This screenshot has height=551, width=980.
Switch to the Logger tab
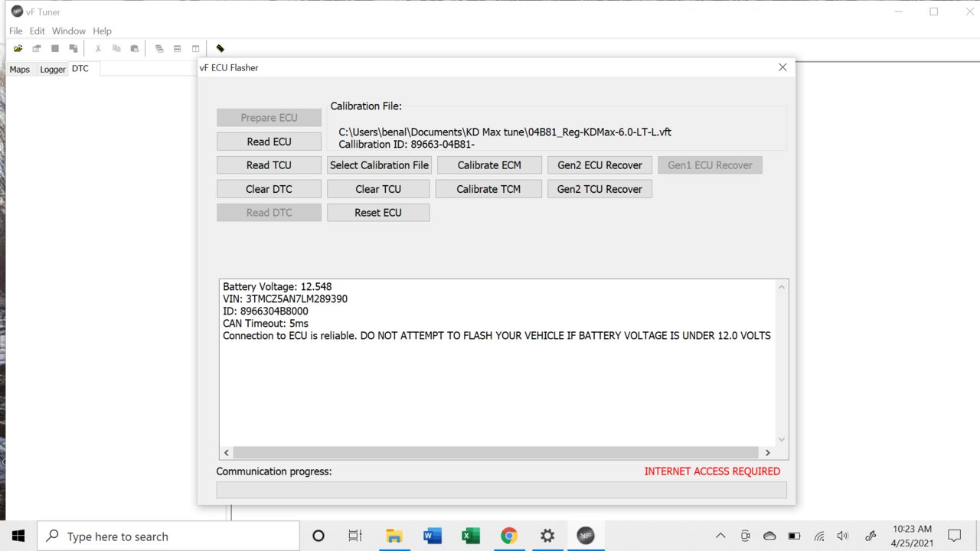(53, 69)
